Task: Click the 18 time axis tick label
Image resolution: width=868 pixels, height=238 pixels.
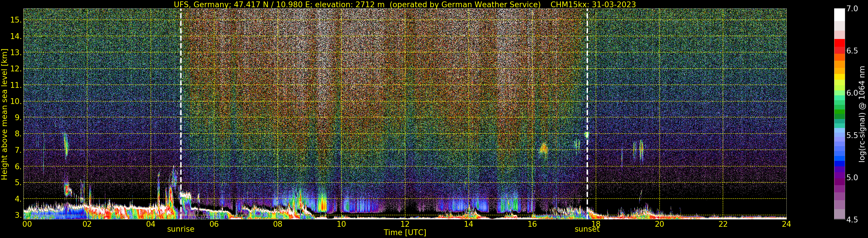Action: 596,224
